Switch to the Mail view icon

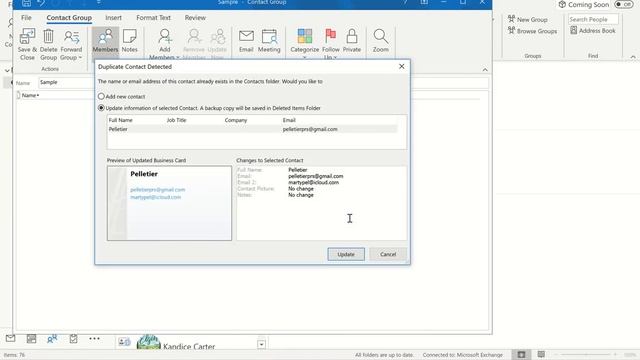(x=11, y=338)
